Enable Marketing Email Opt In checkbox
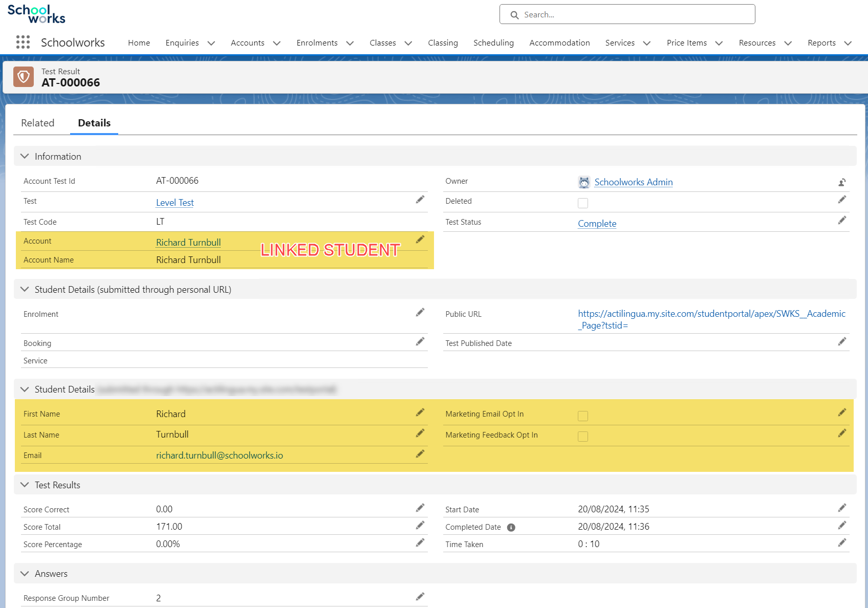868x608 pixels. pyautogui.click(x=583, y=416)
